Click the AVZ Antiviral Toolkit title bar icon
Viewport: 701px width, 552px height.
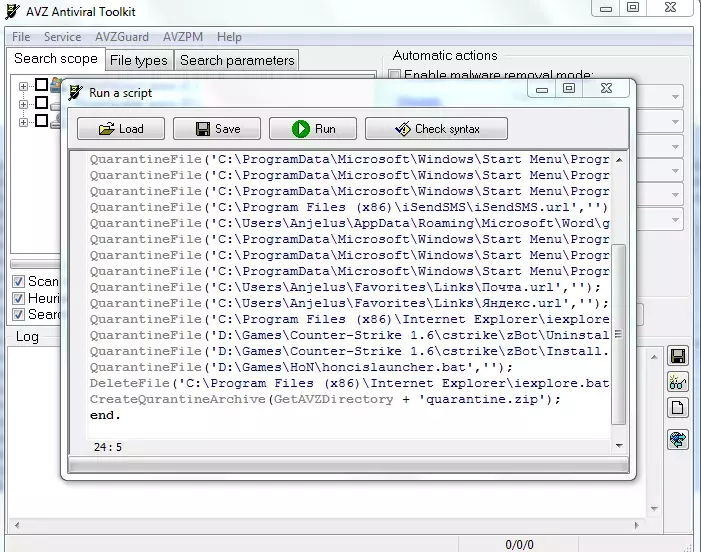coord(13,12)
